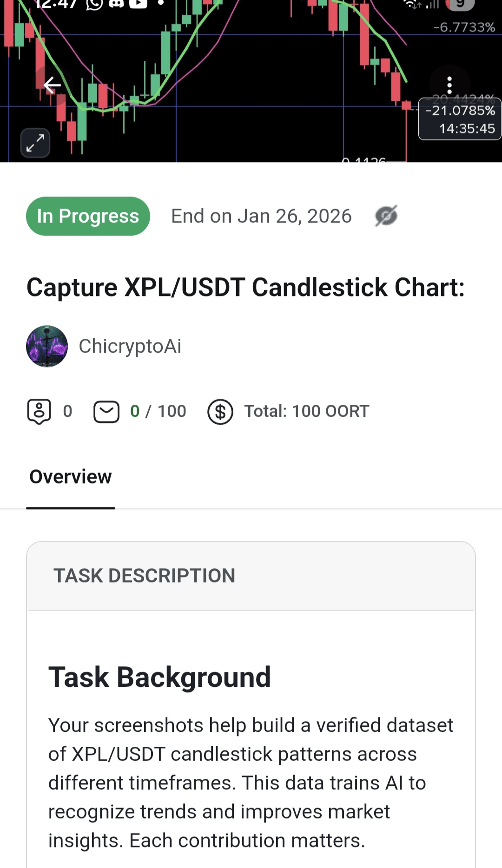
Task: Click the Capture XPL/USDT Candlestick Chart title
Action: (x=245, y=287)
